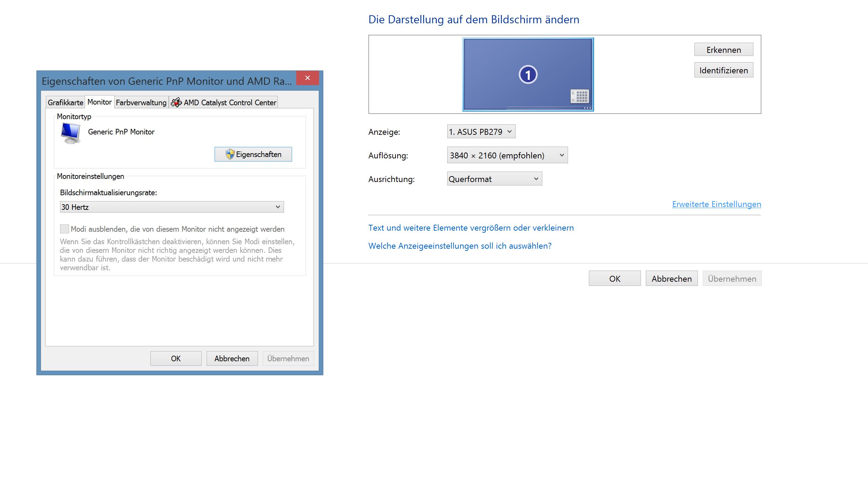Click the AMD Catalyst tab icon
Viewport: 868px width, 487px height.
click(176, 102)
